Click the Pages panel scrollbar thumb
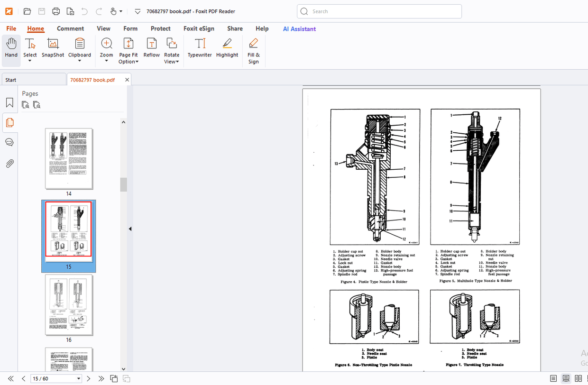Screen dimensions: 588x385 [124, 184]
